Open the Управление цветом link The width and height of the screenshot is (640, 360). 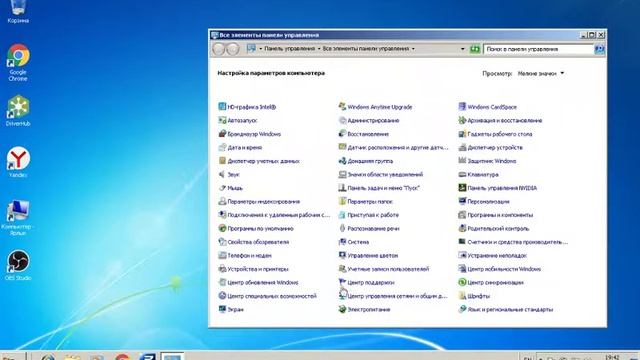372,256
